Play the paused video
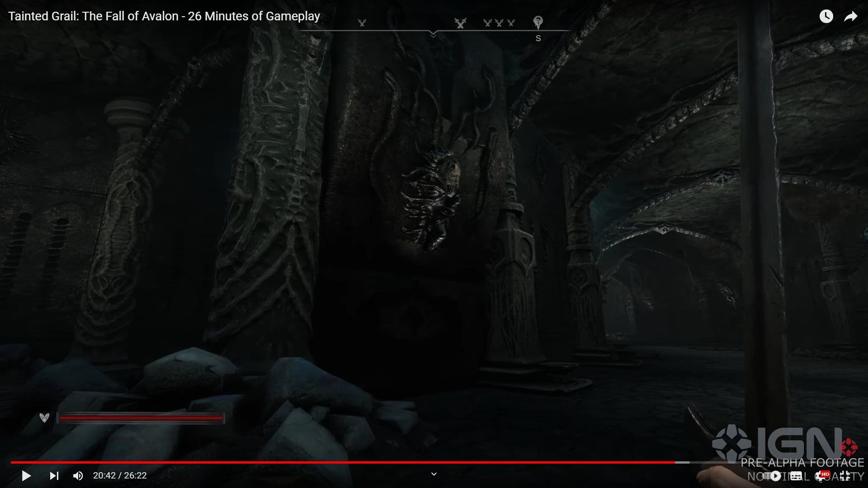 click(26, 475)
